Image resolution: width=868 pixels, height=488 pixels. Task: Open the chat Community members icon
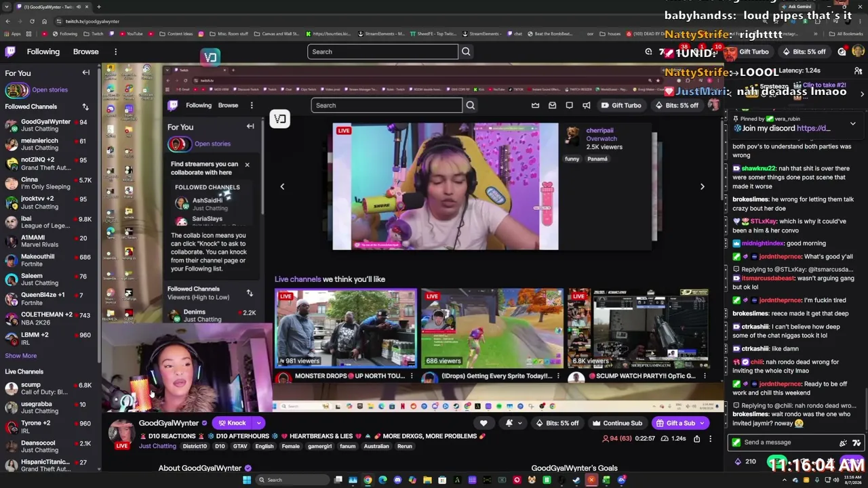[x=858, y=70]
